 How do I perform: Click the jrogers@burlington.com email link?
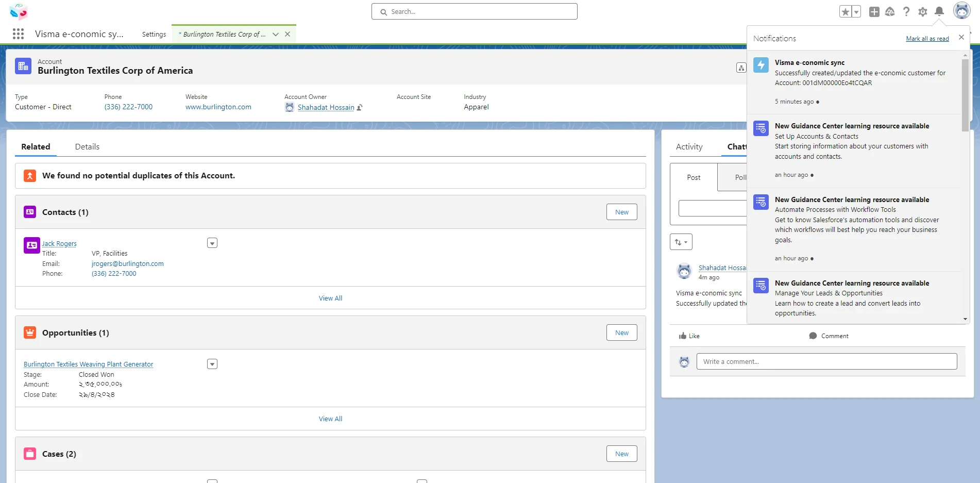[128, 263]
